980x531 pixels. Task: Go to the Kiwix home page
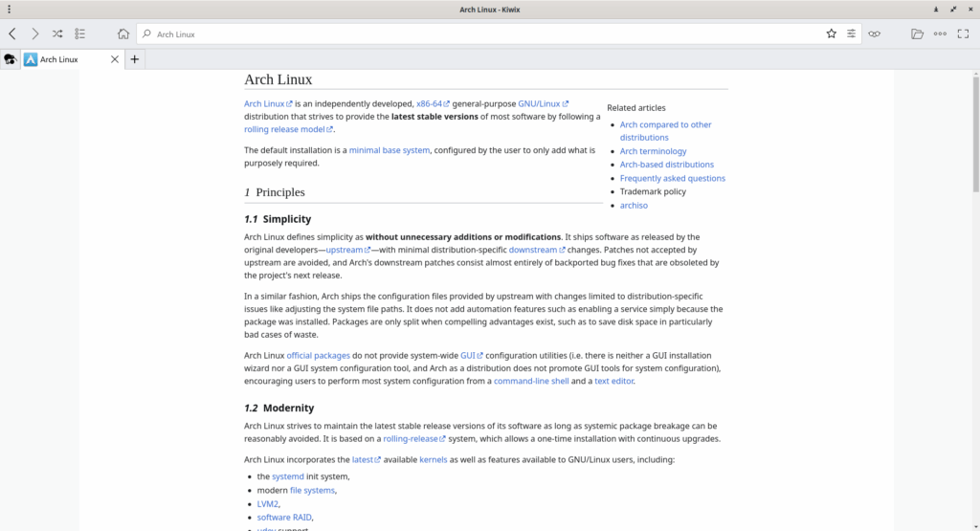(123, 33)
